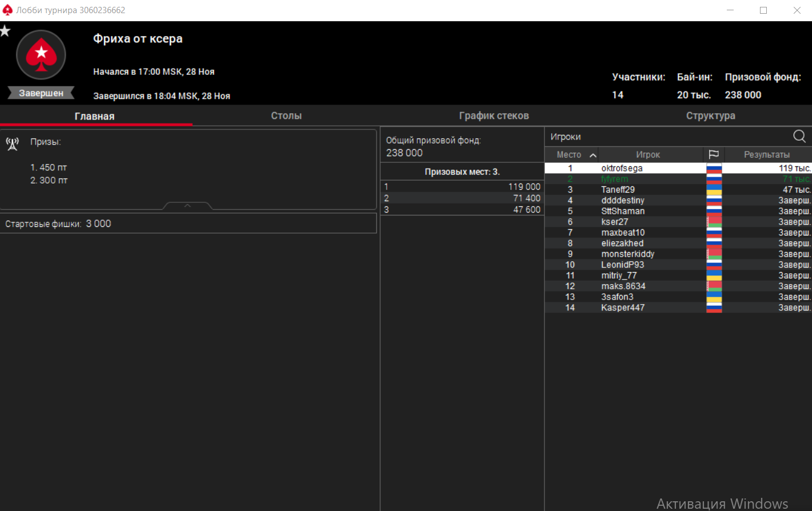The width and height of the screenshot is (812, 511).
Task: Click the country flag next to oktrofsega
Action: coord(714,169)
